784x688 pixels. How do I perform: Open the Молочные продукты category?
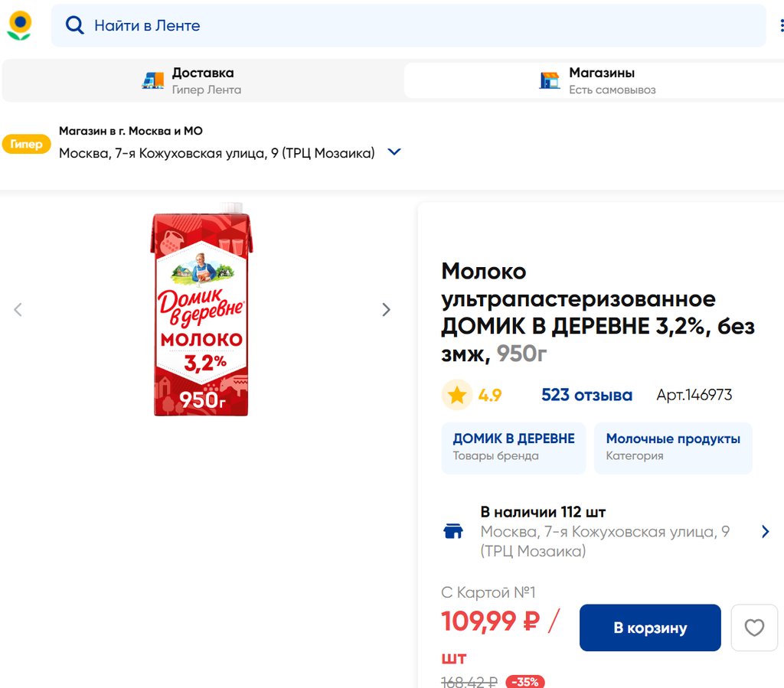click(673, 447)
